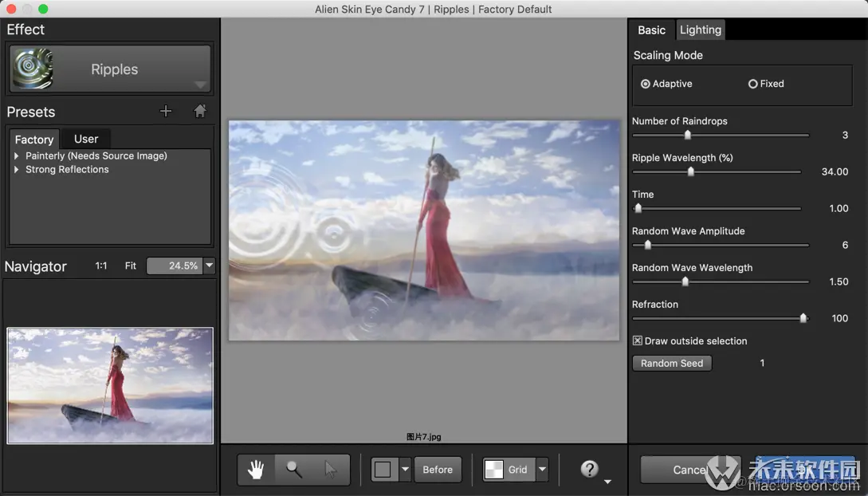Click the Random Wave Amplitude value 6

(x=845, y=245)
